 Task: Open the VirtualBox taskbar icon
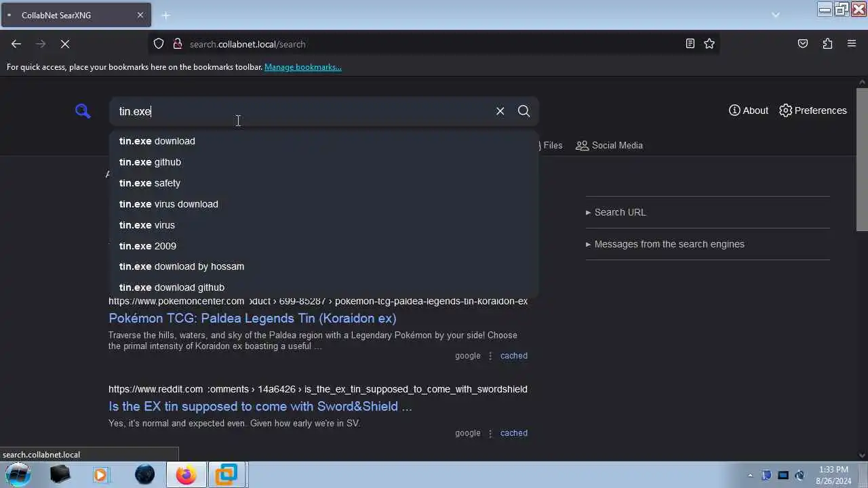(226, 475)
